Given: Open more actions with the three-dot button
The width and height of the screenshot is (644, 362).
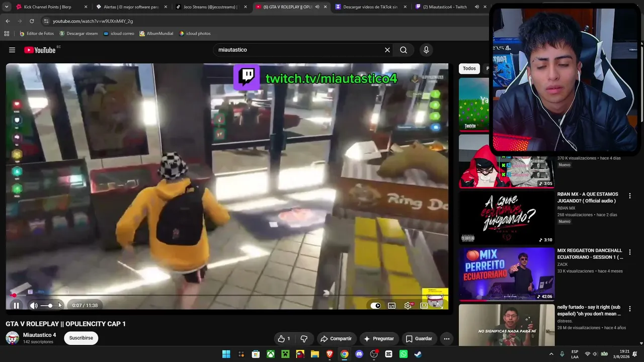Looking at the screenshot, I should (x=446, y=339).
